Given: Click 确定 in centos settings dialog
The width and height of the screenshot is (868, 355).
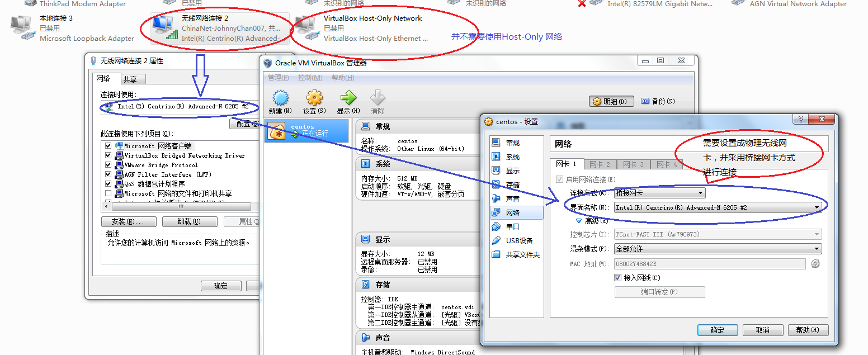Looking at the screenshot, I should pyautogui.click(x=718, y=330).
